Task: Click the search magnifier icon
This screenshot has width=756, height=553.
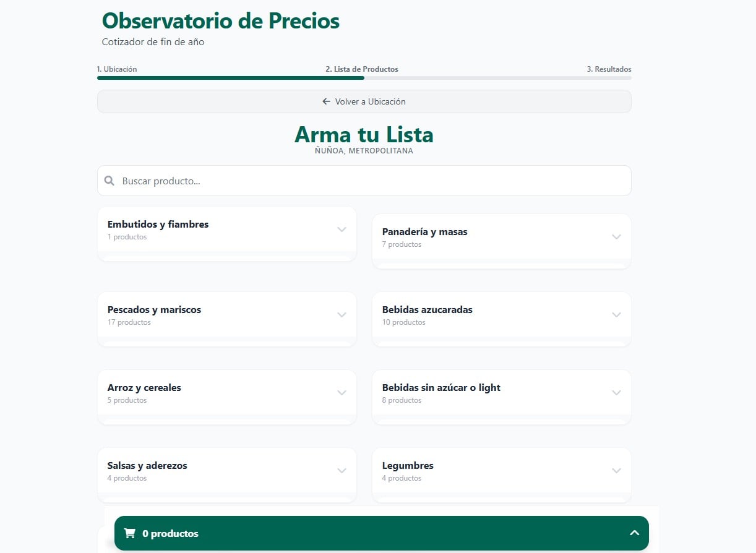Action: 110,181
